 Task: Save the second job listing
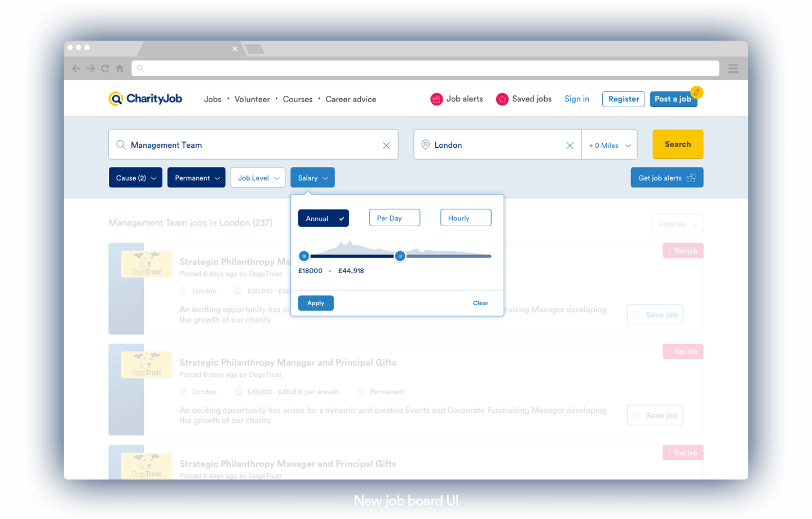[x=655, y=415]
